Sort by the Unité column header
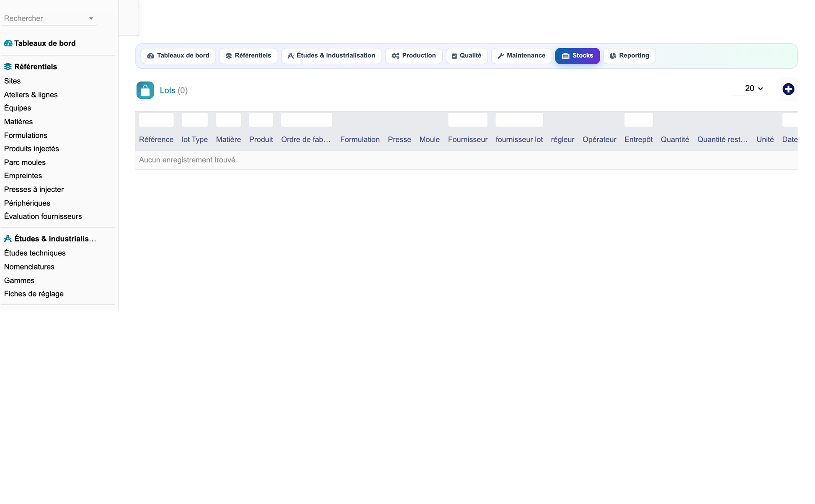This screenshot has height=504, width=815. tap(765, 139)
